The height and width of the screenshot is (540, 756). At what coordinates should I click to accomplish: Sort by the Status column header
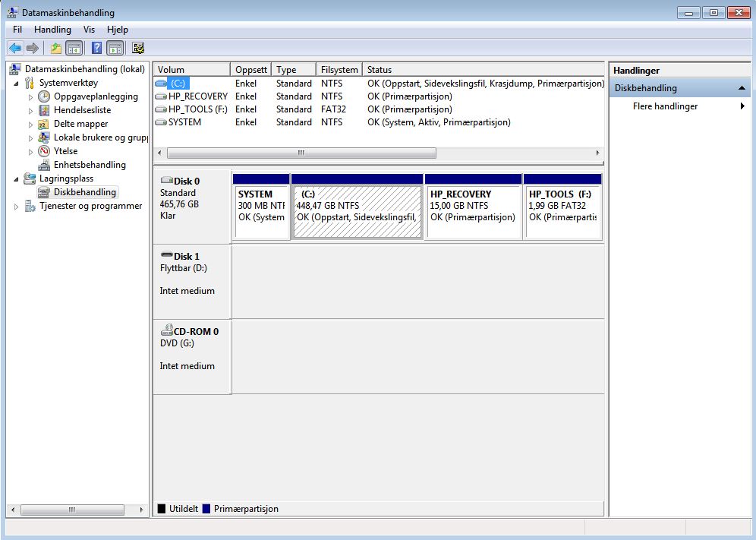tap(483, 69)
